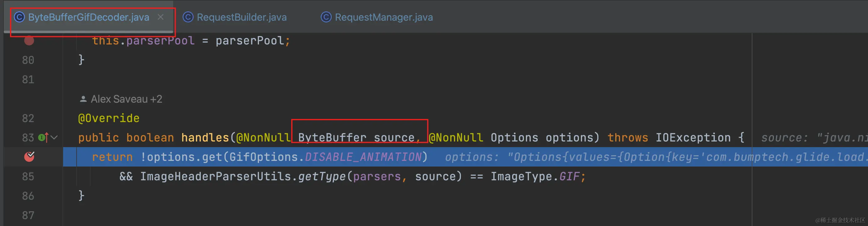Toggle the verified breakpoint on the return line
Image resolution: width=868 pixels, height=226 pixels.
tap(29, 157)
